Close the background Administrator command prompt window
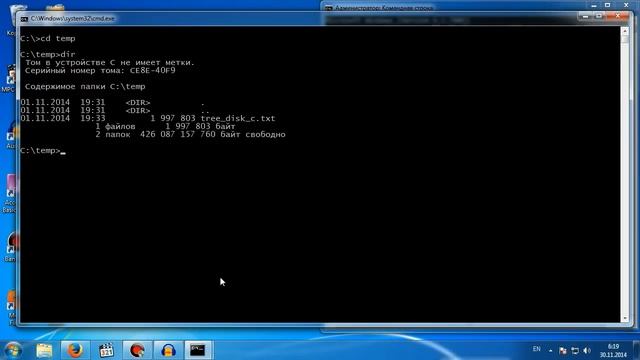 tap(626, 5)
